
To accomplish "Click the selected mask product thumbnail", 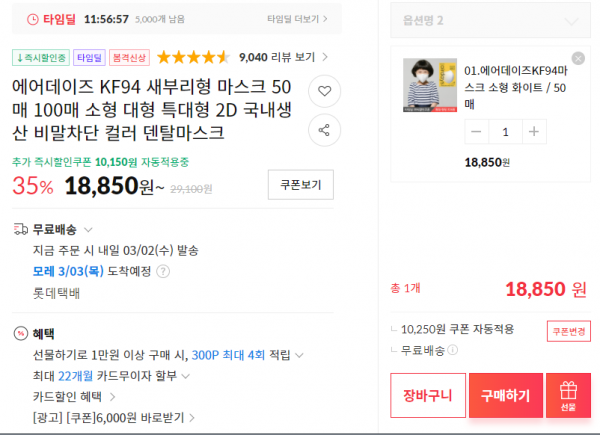I will coord(430,85).
